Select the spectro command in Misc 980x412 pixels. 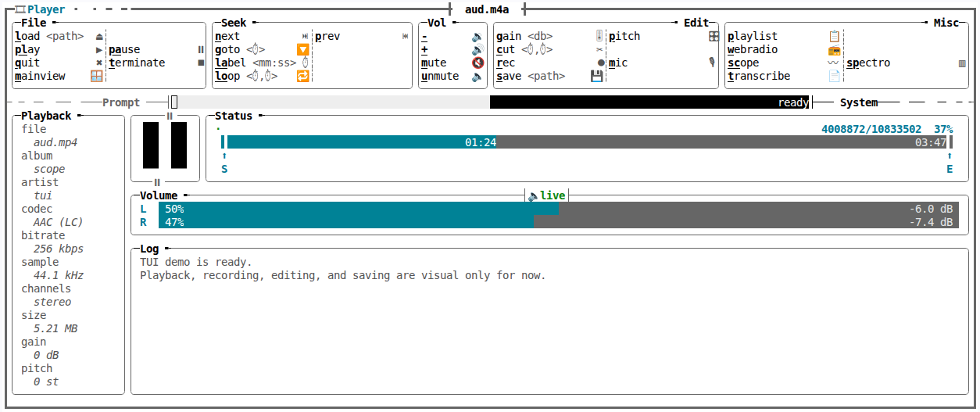[x=868, y=63]
